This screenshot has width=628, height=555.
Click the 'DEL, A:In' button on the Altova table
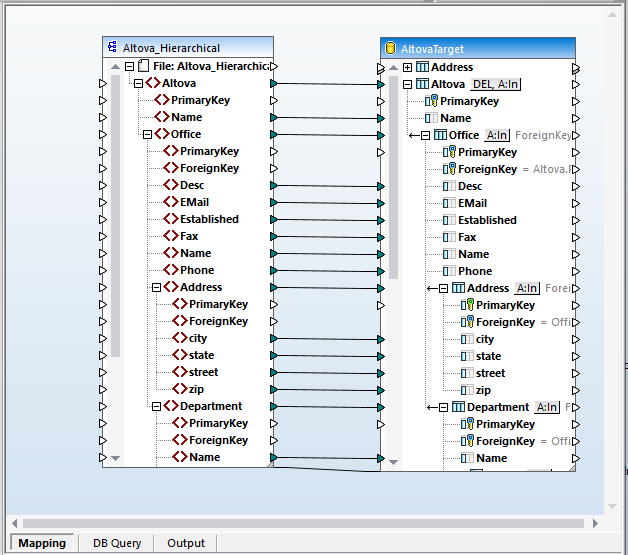click(x=496, y=85)
